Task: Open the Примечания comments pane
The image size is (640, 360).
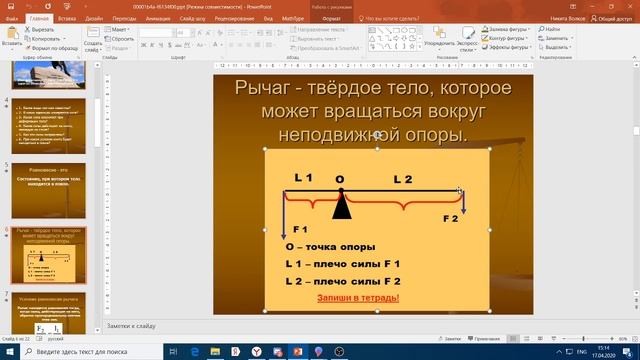Action: tap(484, 339)
